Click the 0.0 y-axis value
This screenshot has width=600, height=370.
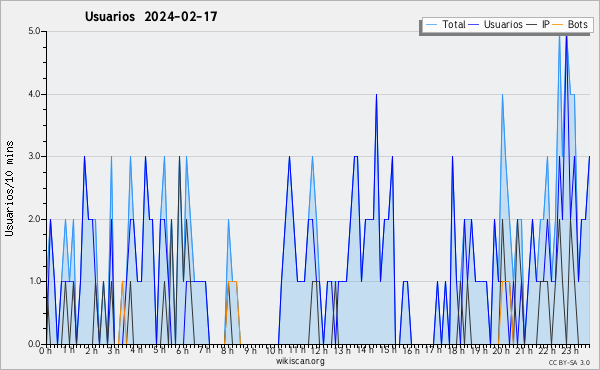[34, 344]
